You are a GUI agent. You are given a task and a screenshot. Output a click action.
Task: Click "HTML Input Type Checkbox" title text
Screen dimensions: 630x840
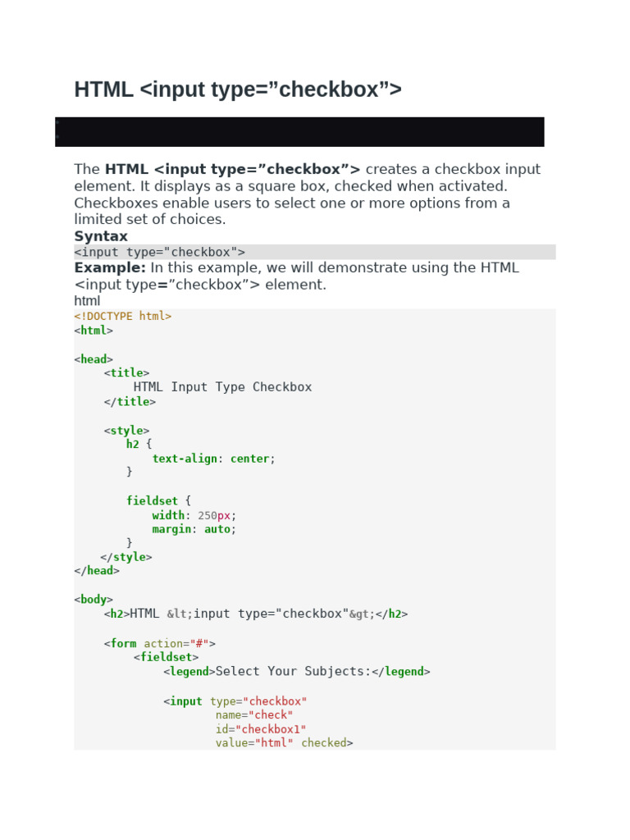[x=222, y=387]
